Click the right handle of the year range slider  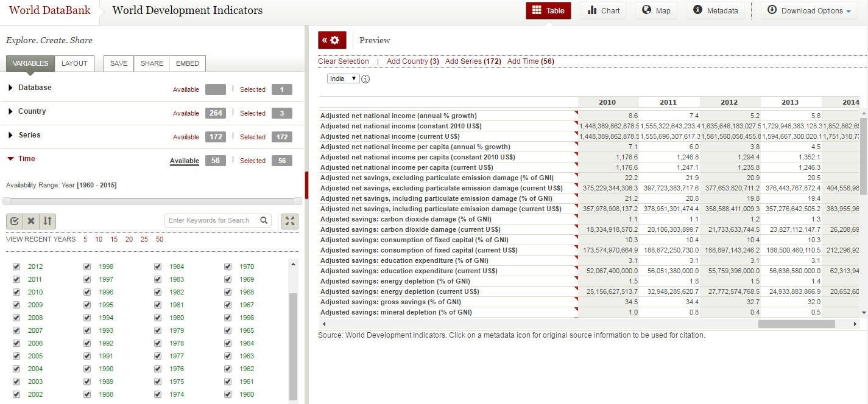298,201
